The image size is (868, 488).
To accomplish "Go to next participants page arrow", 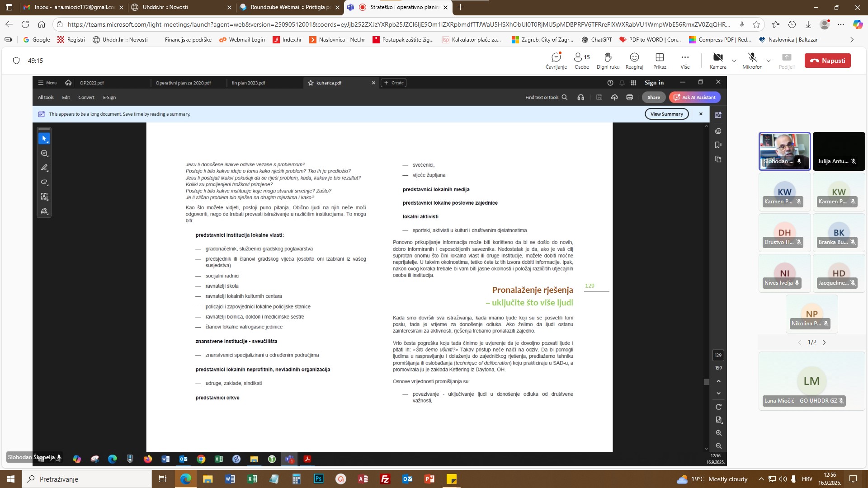I will tap(824, 343).
